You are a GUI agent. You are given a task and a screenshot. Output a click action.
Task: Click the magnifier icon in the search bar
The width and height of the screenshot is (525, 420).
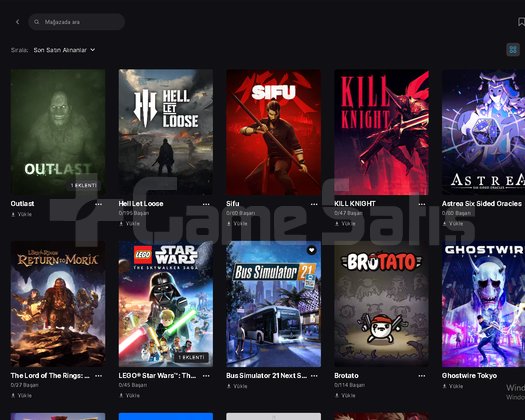tap(36, 22)
